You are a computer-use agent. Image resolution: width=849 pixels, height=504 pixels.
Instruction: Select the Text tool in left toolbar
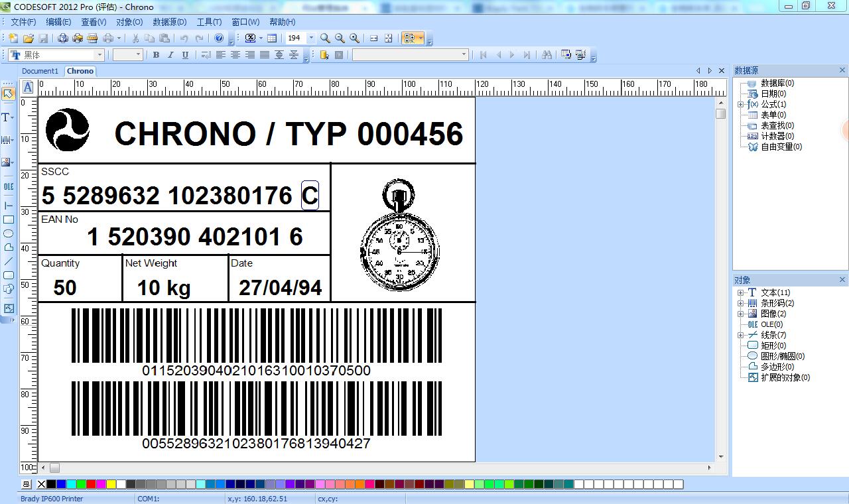coord(8,117)
